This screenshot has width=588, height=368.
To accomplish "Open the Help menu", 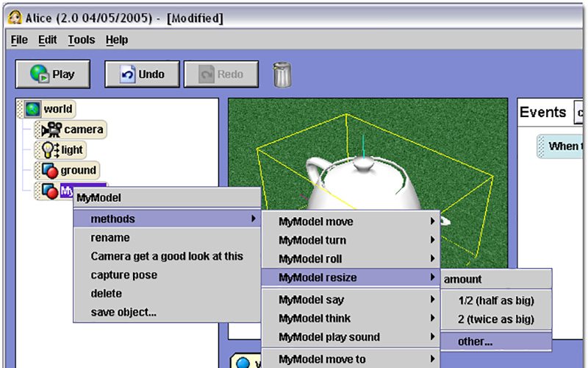I will click(117, 40).
